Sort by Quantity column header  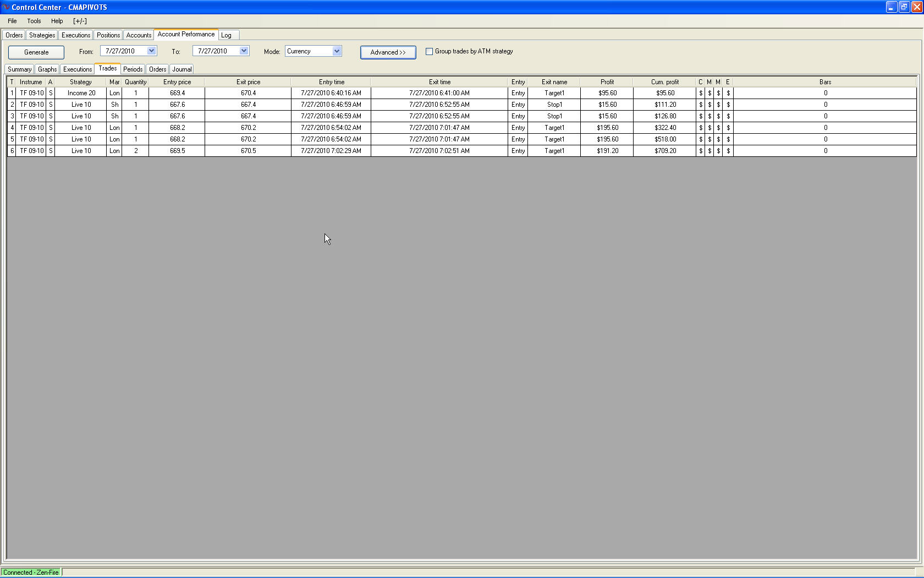[x=135, y=82]
